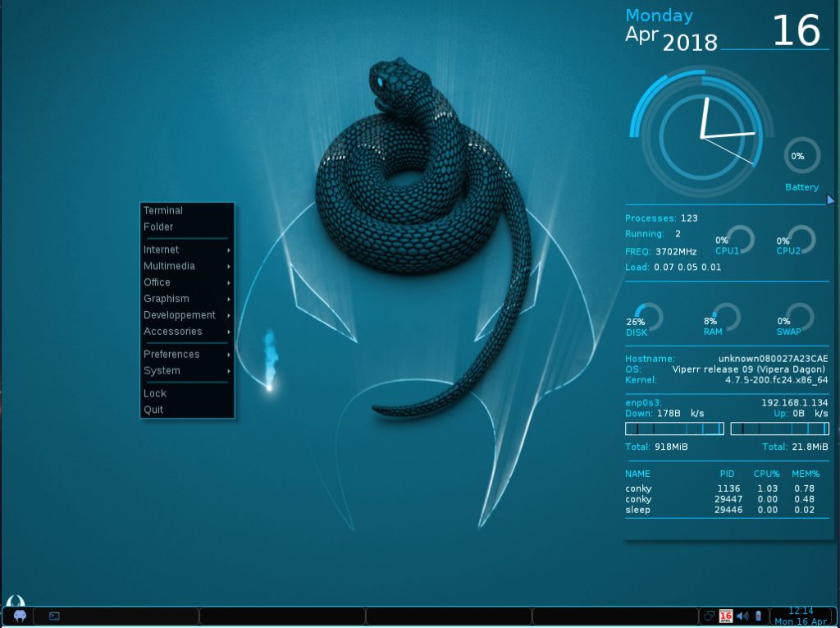Click the volume speaker tray icon

coord(742,616)
